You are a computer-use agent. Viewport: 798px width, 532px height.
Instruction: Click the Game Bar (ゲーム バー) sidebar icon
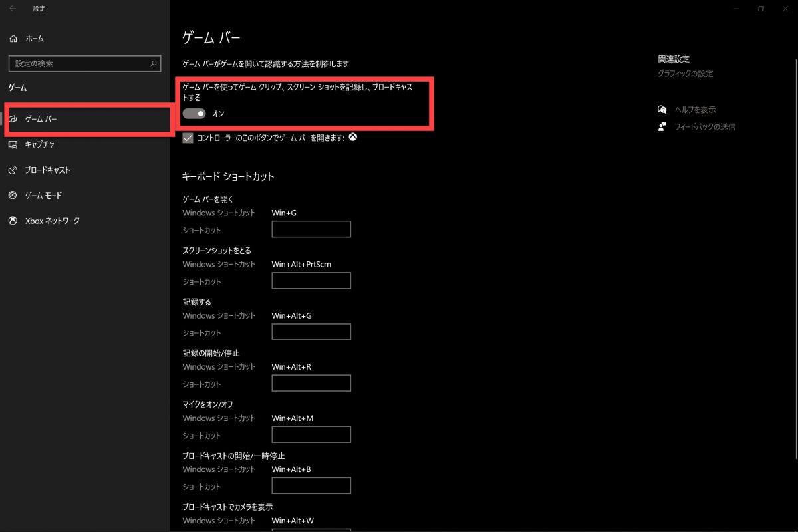13,119
